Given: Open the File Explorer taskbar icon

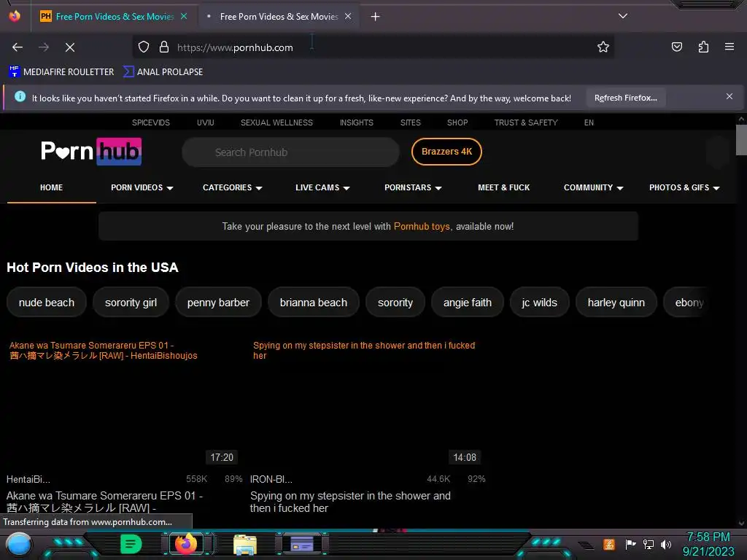Looking at the screenshot, I should click(245, 545).
